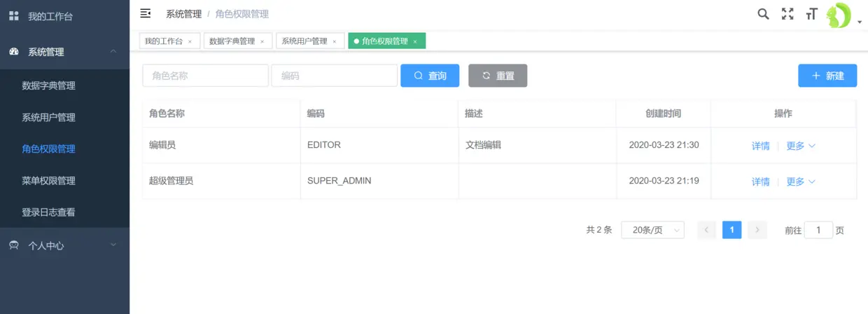Focus the 前往 page number input
868x314 pixels.
818,230
